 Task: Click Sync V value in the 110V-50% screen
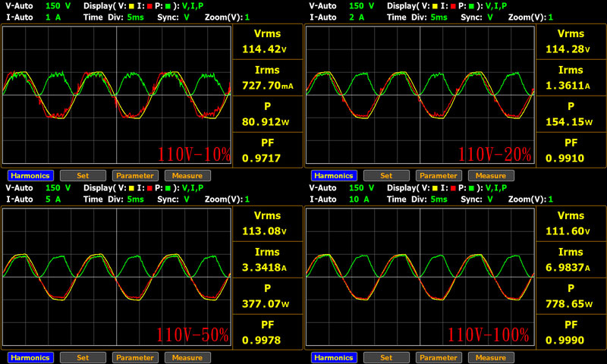pos(187,199)
